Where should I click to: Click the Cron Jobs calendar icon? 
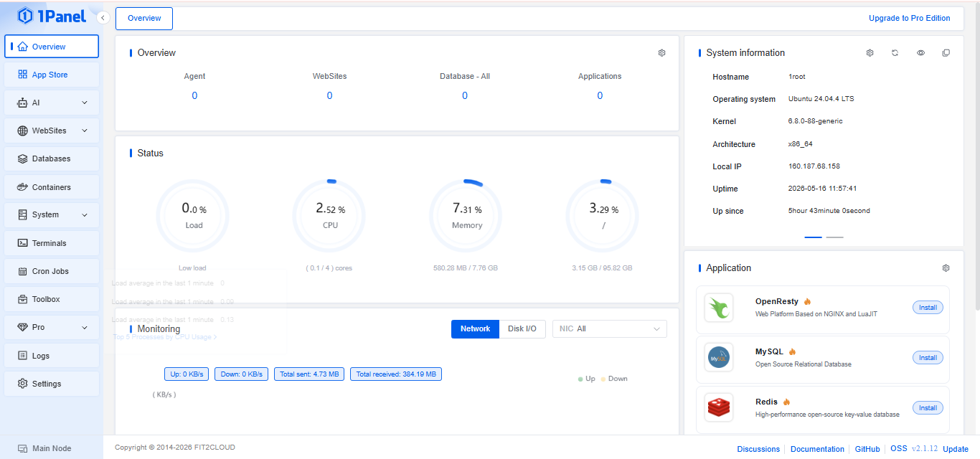23,271
